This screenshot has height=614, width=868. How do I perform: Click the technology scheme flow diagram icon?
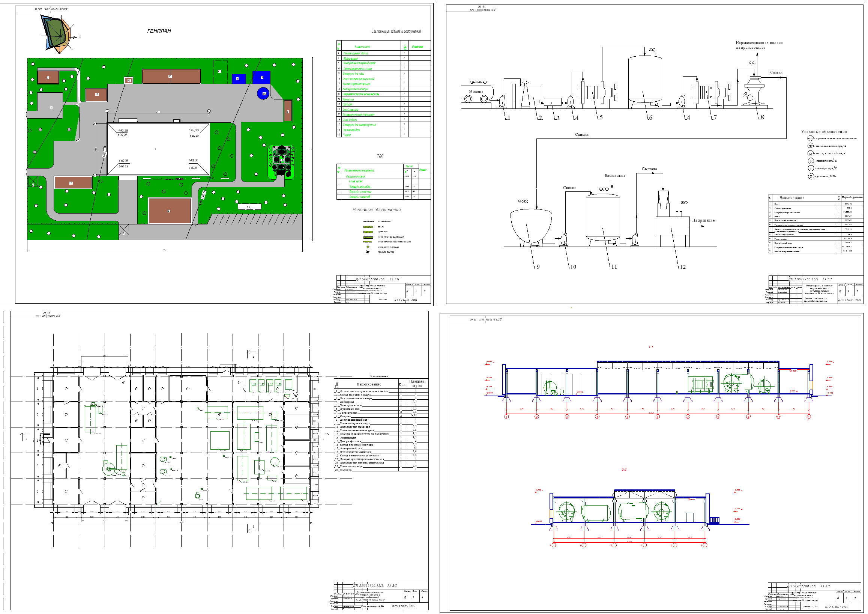point(651,153)
